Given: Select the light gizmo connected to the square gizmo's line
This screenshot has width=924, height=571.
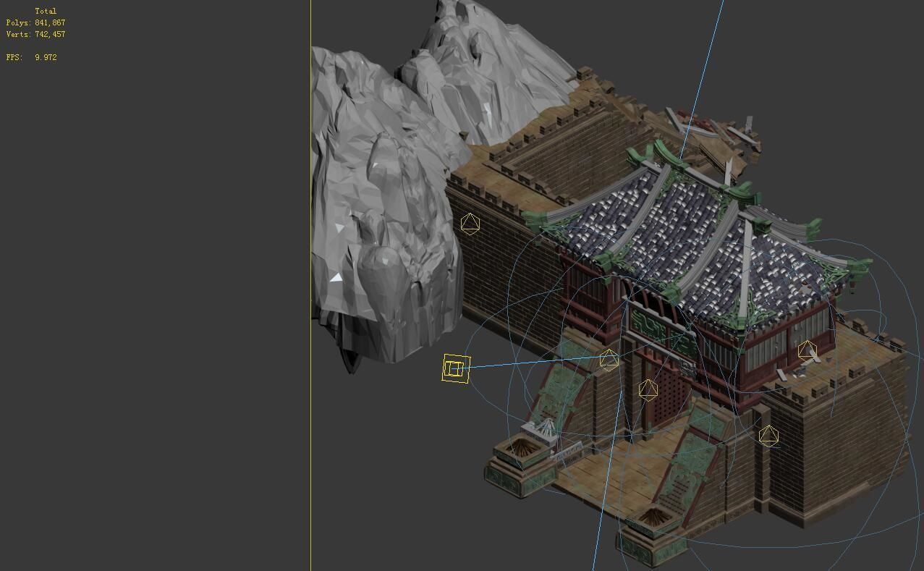Looking at the screenshot, I should pos(609,360).
